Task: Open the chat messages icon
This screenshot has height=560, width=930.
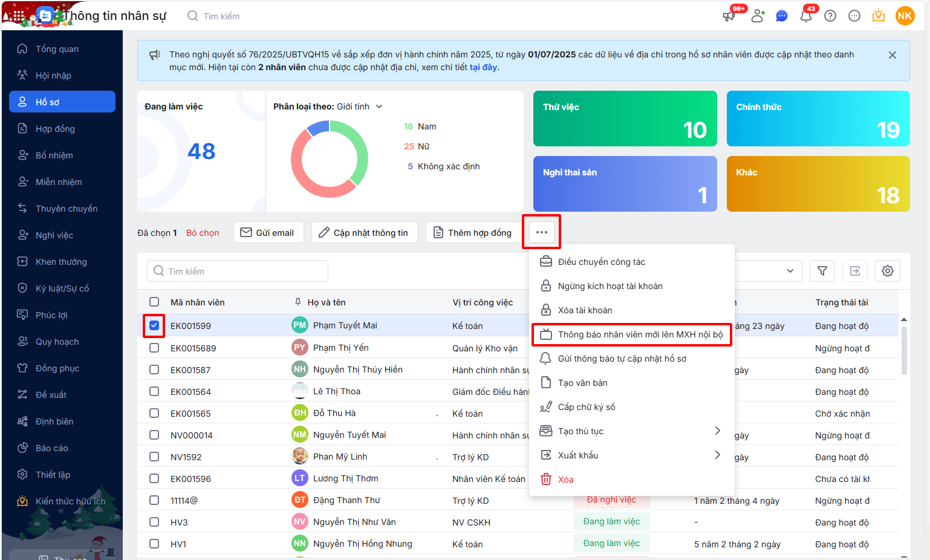Action: [x=781, y=16]
